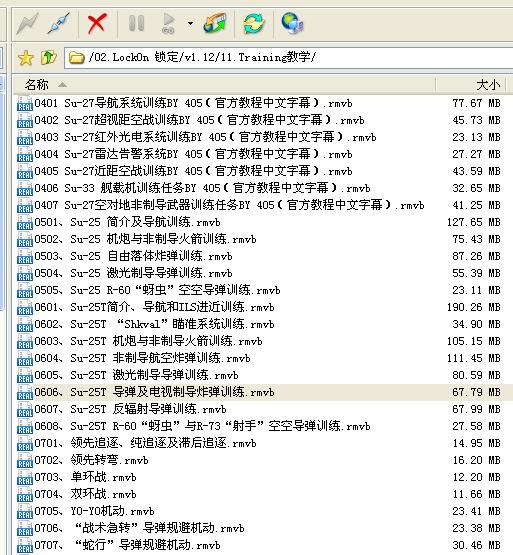Select file 0603 Su-25T 机炮与非制导火箭训练
This screenshot has height=555, width=513.
click(148, 341)
